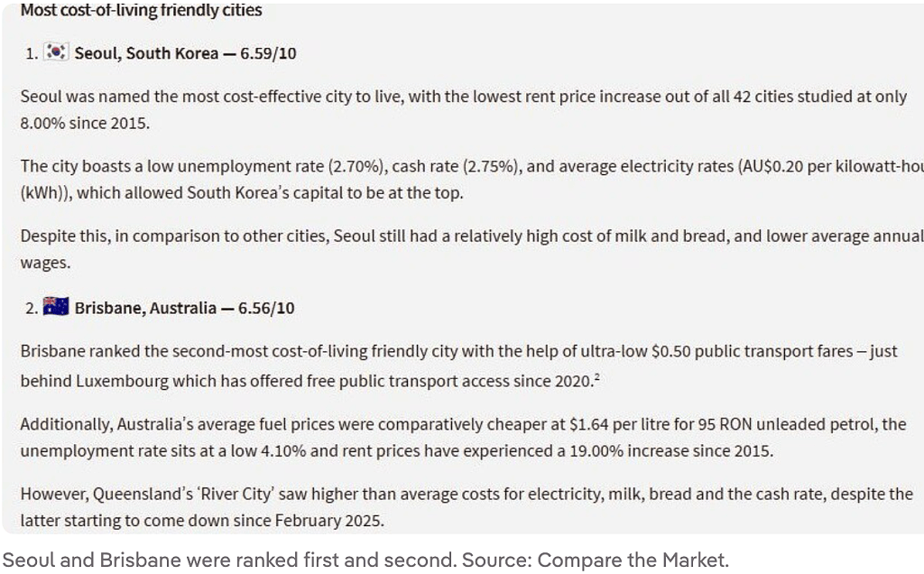Image resolution: width=924 pixels, height=574 pixels.
Task: Open footnote 2 after 'since 2020.'
Action: click(x=597, y=377)
